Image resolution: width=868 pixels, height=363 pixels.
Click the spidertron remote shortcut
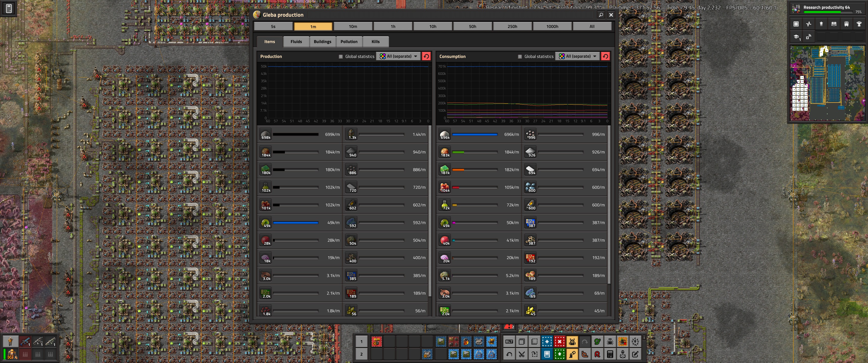tap(610, 342)
